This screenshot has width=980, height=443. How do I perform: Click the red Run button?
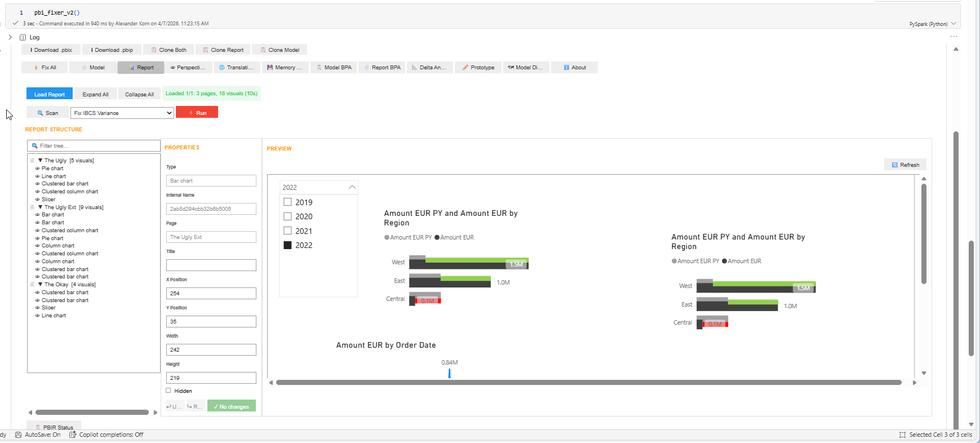pyautogui.click(x=197, y=113)
